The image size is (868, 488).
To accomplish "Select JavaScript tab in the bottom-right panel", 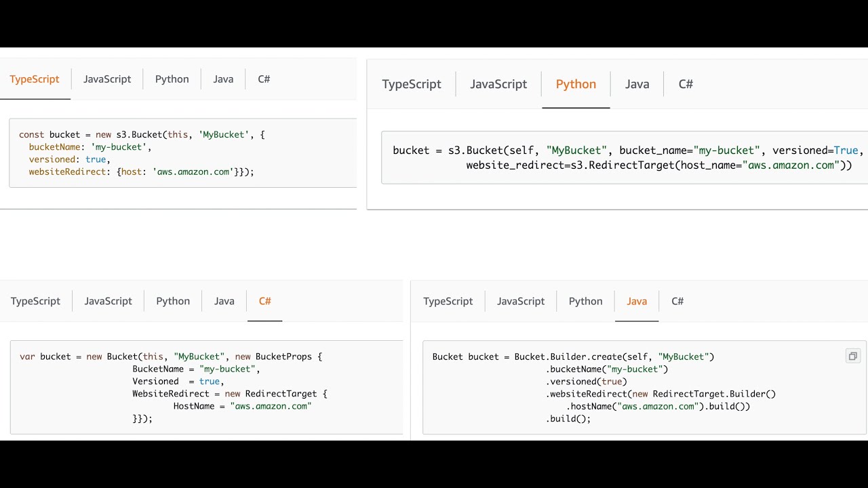I will click(521, 301).
